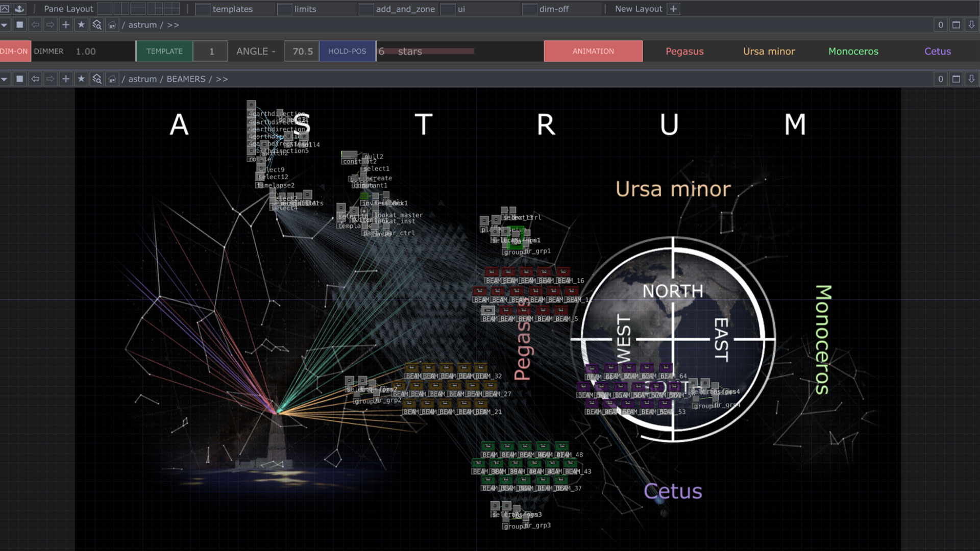The width and height of the screenshot is (980, 551).
Task: Open operator search in the top astrum pane
Action: pyautogui.click(x=96, y=25)
